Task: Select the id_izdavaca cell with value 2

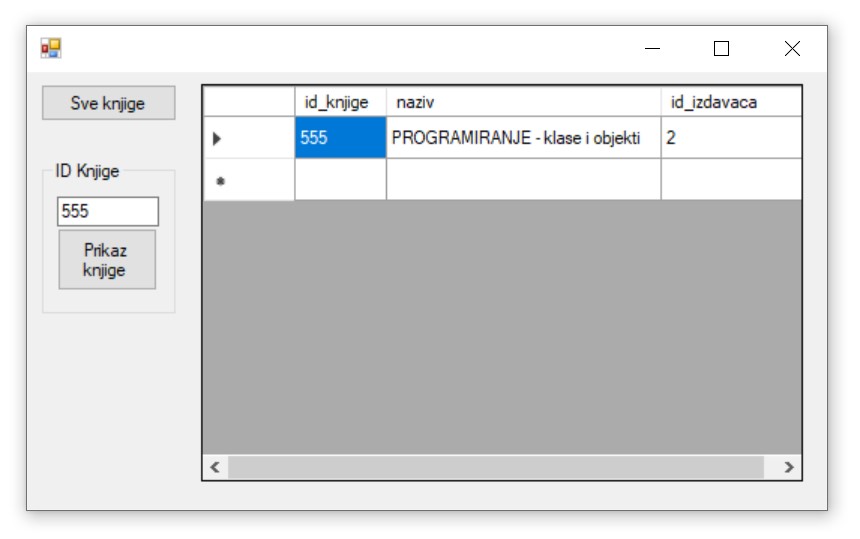Action: pyautogui.click(x=729, y=138)
